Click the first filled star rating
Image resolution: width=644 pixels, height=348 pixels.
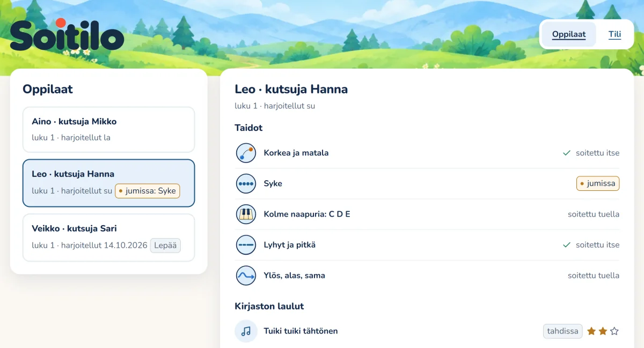(x=591, y=331)
